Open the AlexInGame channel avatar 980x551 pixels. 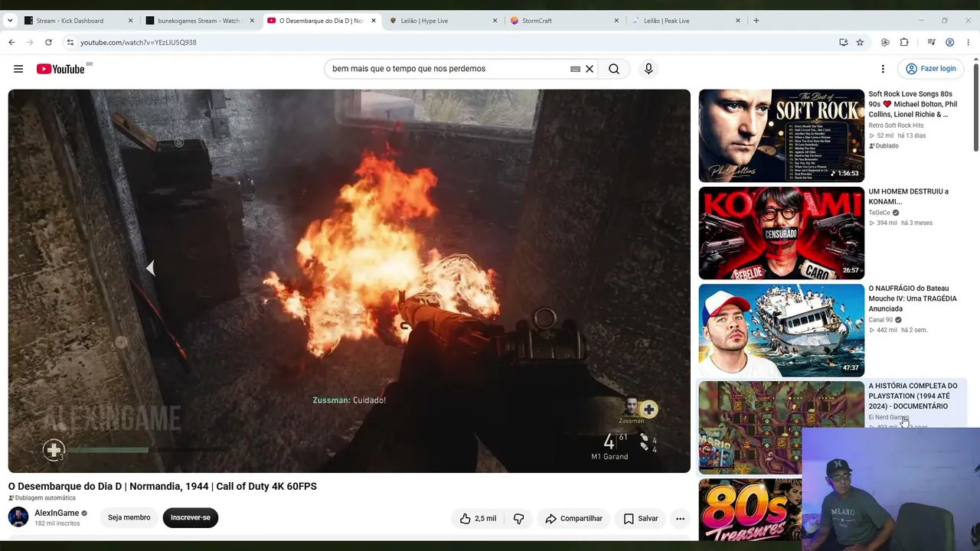click(18, 517)
